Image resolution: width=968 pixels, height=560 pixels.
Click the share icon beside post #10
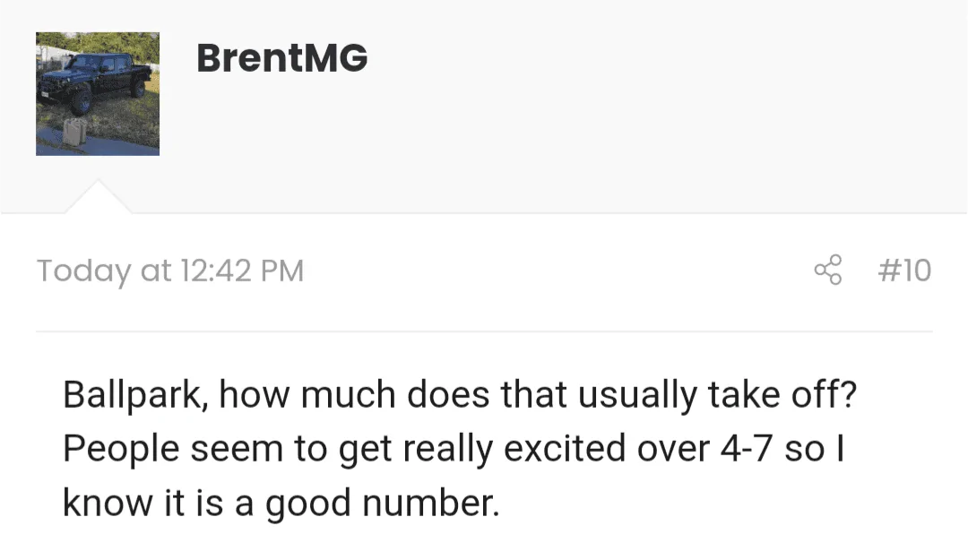point(828,270)
